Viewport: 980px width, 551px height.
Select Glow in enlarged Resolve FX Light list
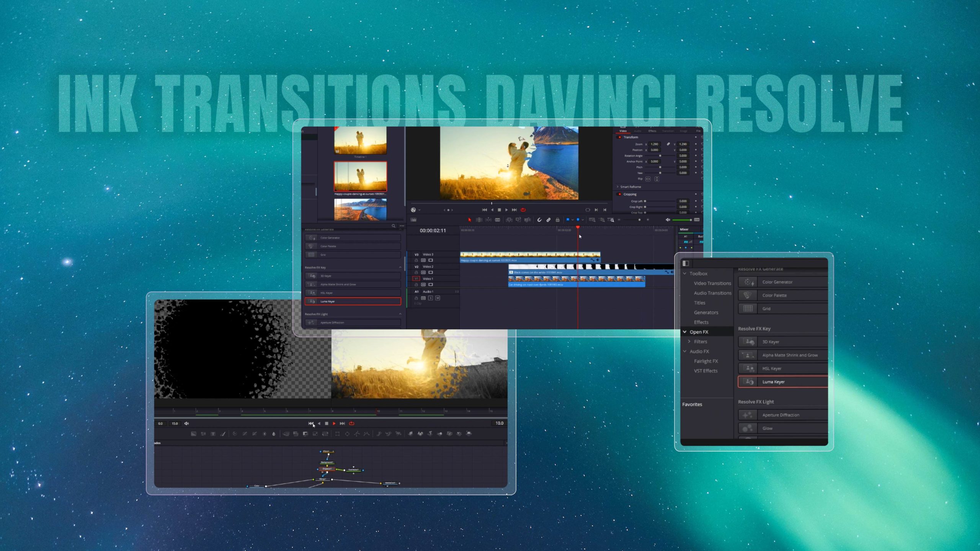tap(783, 428)
